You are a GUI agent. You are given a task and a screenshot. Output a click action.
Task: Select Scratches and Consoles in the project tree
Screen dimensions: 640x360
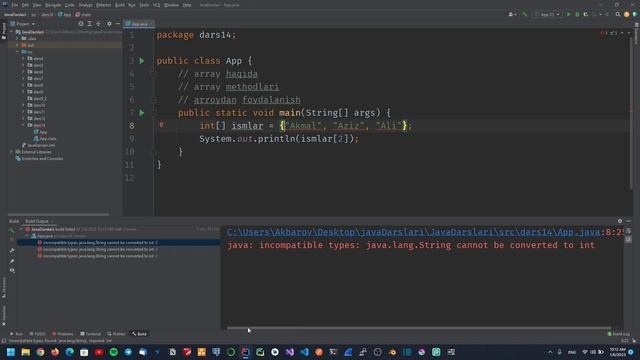(39, 158)
